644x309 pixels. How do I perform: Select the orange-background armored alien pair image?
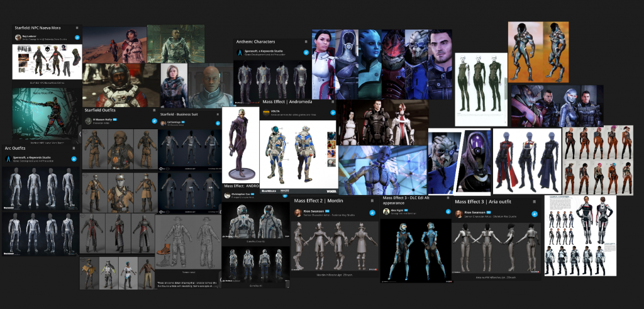[538, 52]
